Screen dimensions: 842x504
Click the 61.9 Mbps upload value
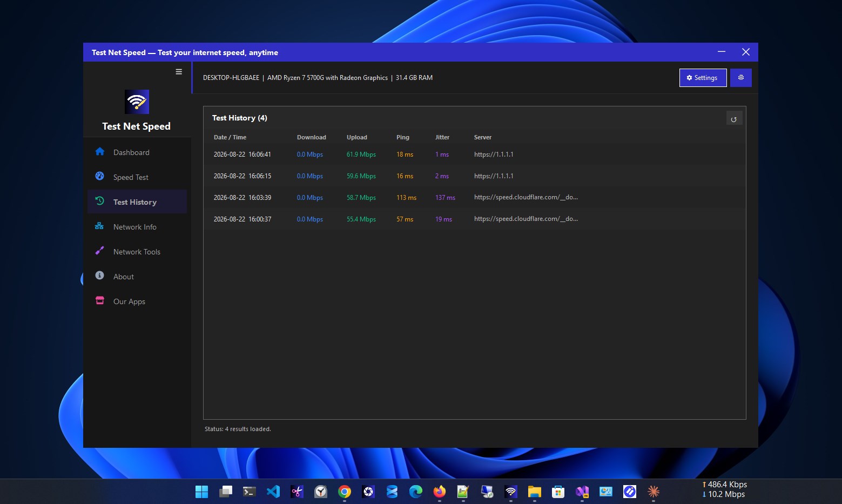(x=361, y=154)
